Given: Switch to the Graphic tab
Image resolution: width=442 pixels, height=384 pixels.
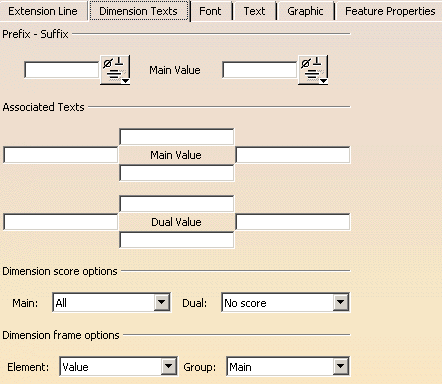Looking at the screenshot, I should 305,11.
